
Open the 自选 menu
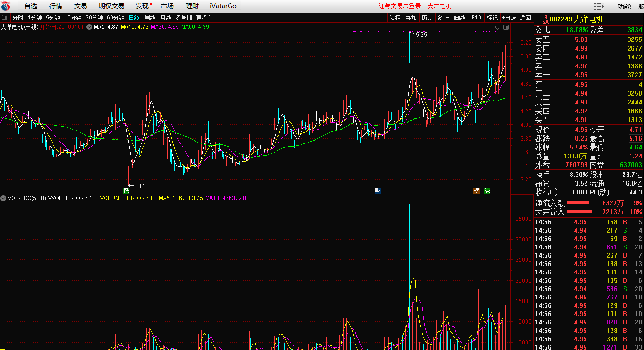pyautogui.click(x=31, y=6)
